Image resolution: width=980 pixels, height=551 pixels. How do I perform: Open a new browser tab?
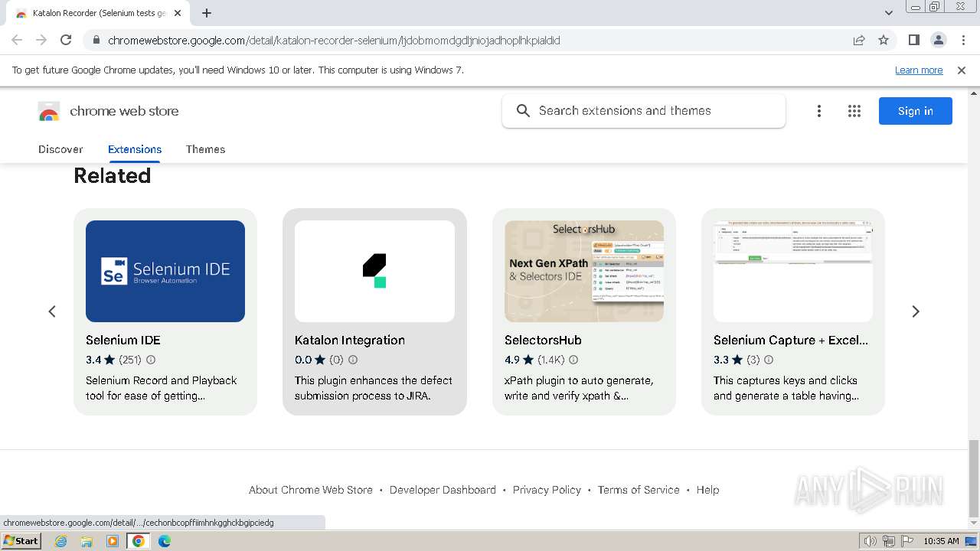coord(207,13)
